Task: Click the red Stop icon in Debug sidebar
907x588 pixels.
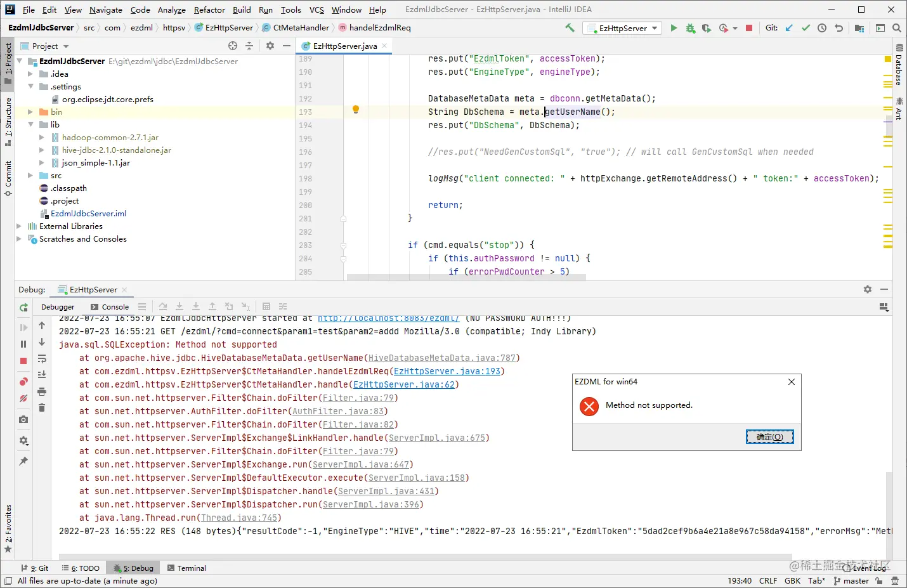Action: (23, 361)
